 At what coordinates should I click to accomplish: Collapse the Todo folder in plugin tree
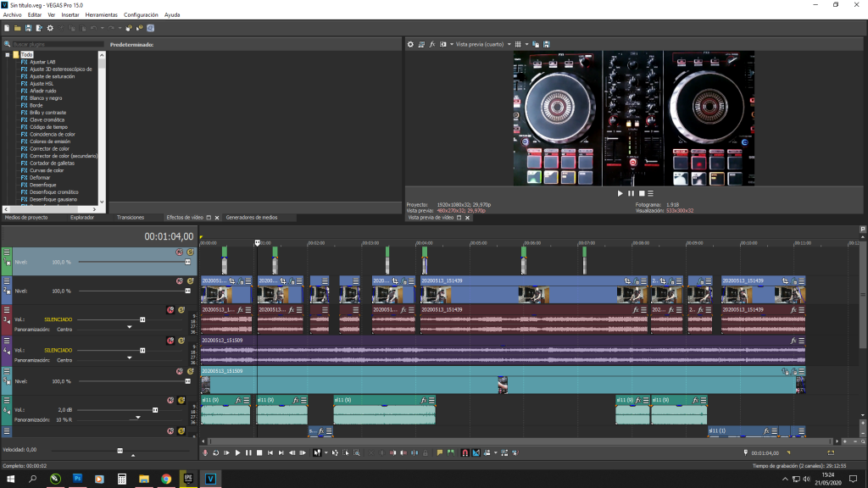(7, 54)
